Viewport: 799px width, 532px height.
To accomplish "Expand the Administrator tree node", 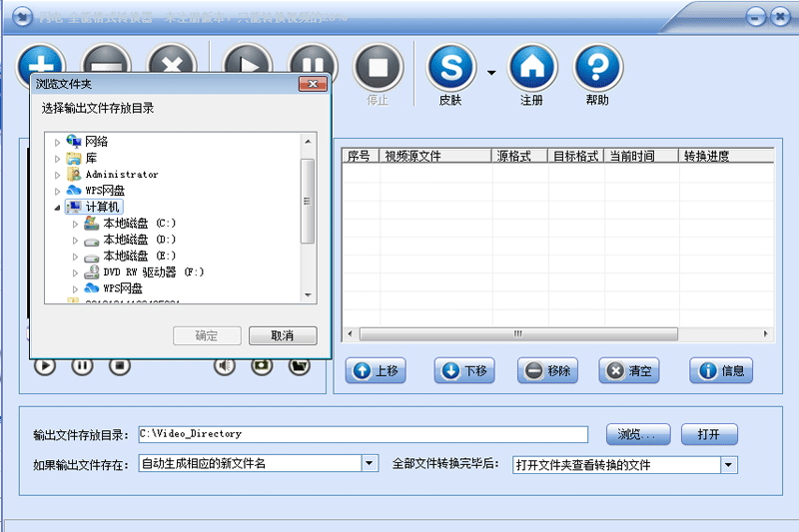I will (57, 175).
